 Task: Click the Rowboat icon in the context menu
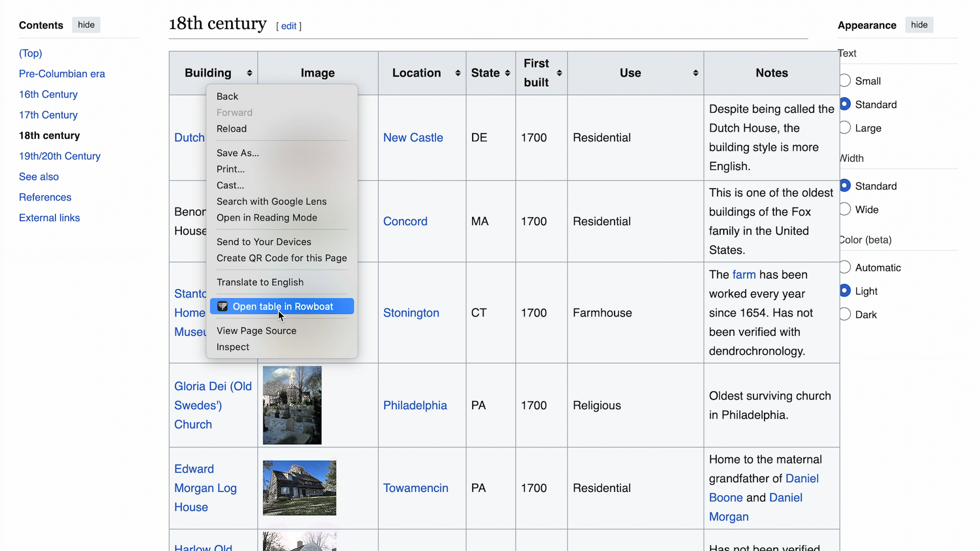click(223, 306)
